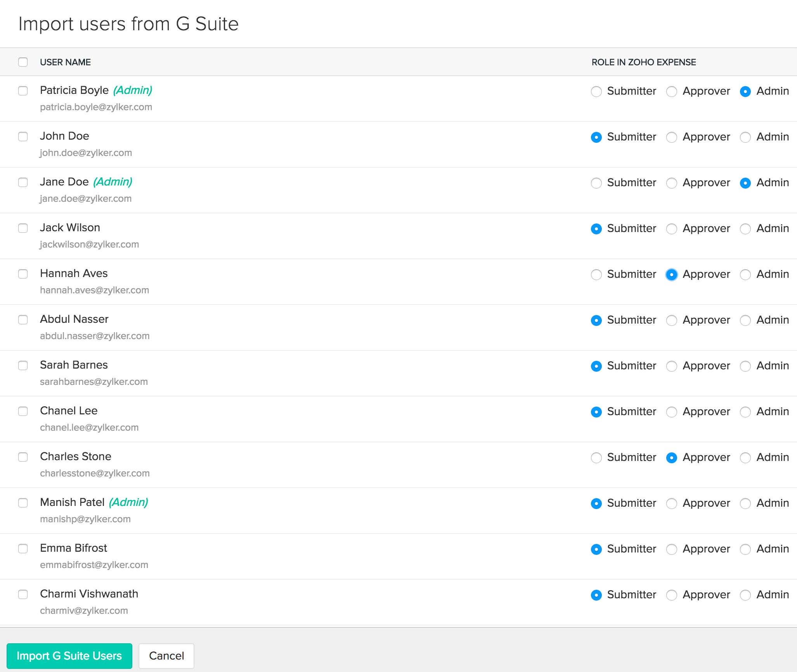Set Patricia Boyle's role to Submitter
Image resolution: width=797 pixels, height=672 pixels.
click(596, 92)
